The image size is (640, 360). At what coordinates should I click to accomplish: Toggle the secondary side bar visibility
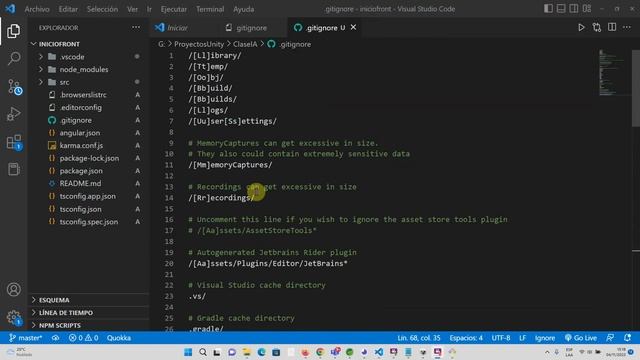573,9
